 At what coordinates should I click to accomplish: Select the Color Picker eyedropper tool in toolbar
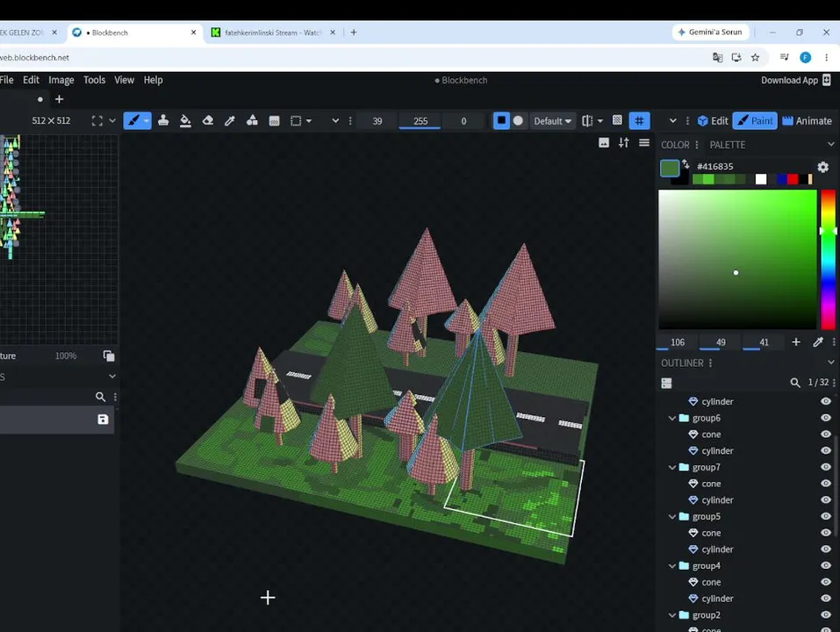230,120
